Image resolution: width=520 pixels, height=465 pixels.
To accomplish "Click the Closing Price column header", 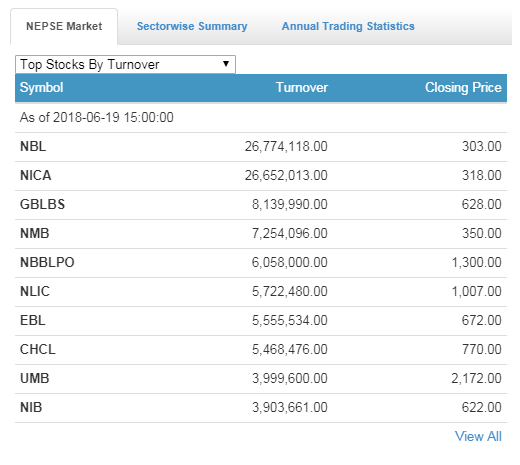I will [x=463, y=88].
